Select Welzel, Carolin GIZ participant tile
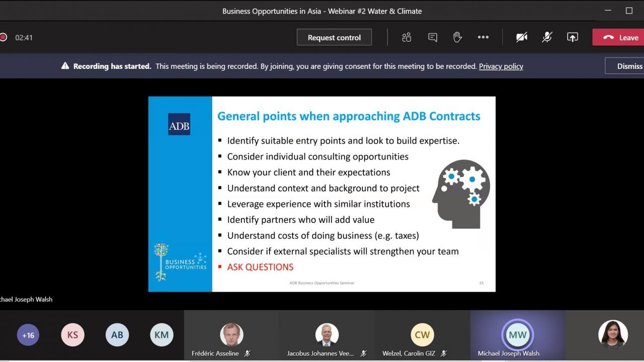 coord(422,335)
